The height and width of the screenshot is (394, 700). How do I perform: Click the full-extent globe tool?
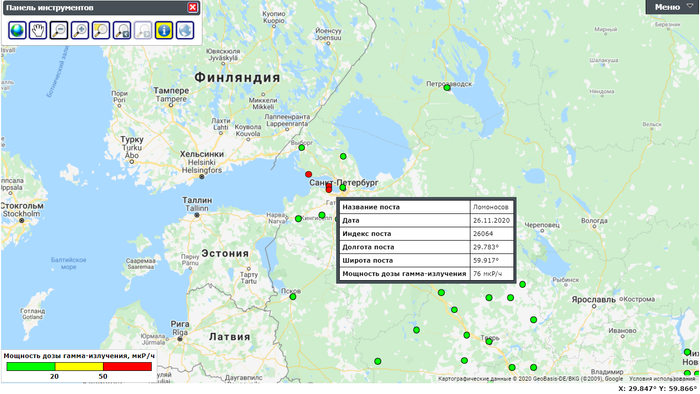(17, 30)
